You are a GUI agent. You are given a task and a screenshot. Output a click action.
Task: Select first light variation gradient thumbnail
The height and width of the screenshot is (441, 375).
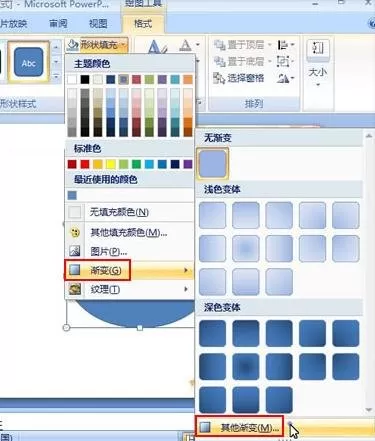tap(213, 215)
